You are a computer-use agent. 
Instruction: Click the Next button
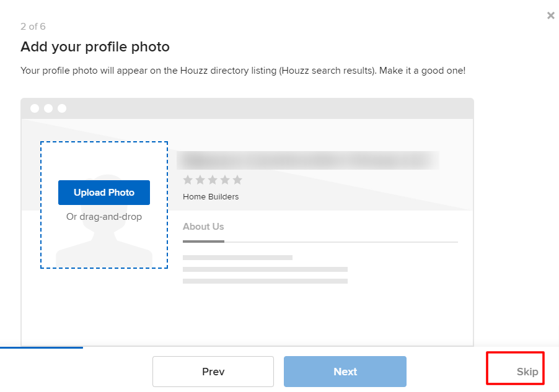pyautogui.click(x=345, y=371)
